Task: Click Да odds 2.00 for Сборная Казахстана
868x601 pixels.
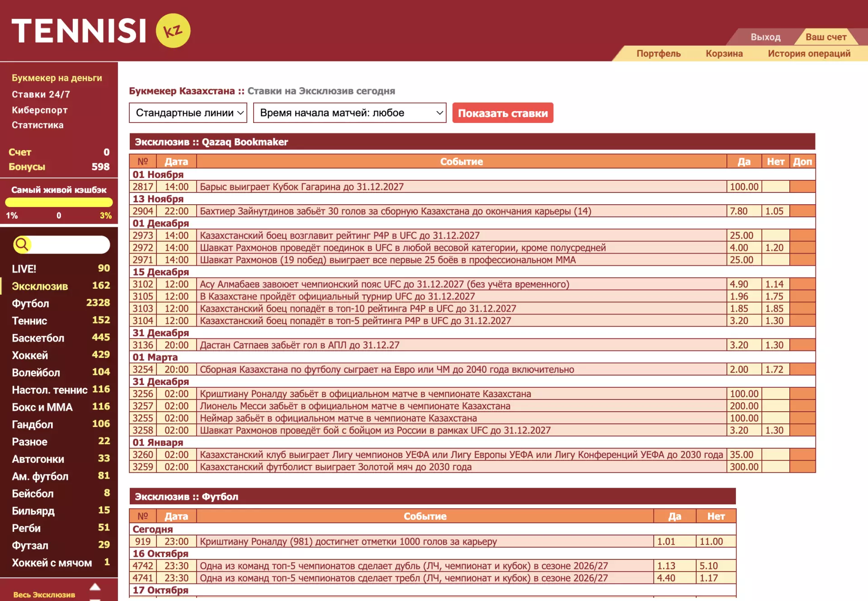Action: [744, 369]
